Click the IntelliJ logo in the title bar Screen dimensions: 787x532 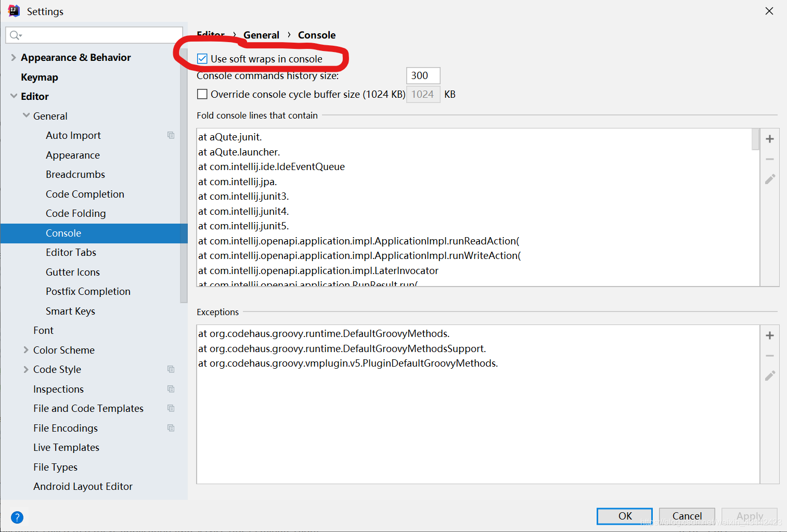click(14, 11)
